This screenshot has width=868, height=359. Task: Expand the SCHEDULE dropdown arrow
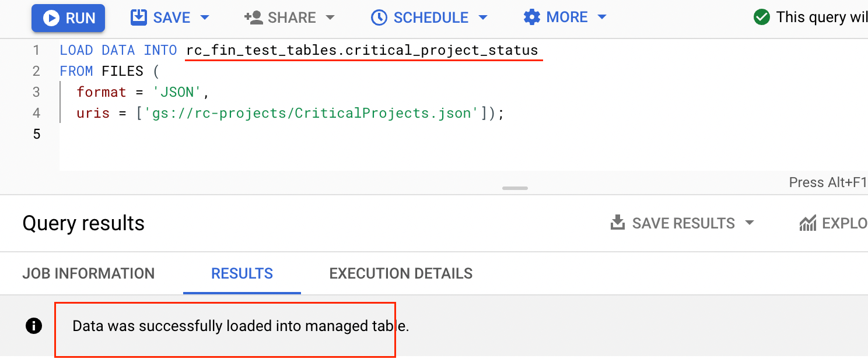tap(482, 17)
